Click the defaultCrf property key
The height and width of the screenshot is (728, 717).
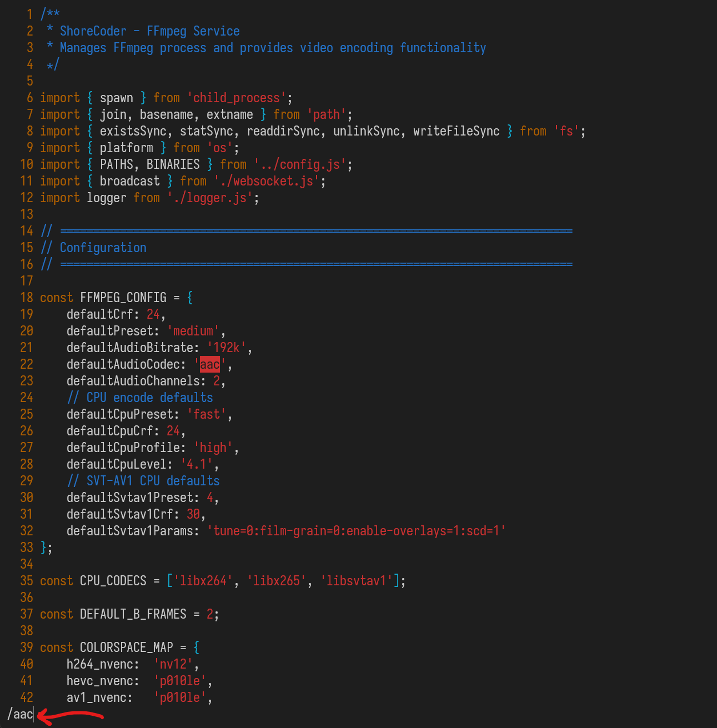(x=100, y=314)
